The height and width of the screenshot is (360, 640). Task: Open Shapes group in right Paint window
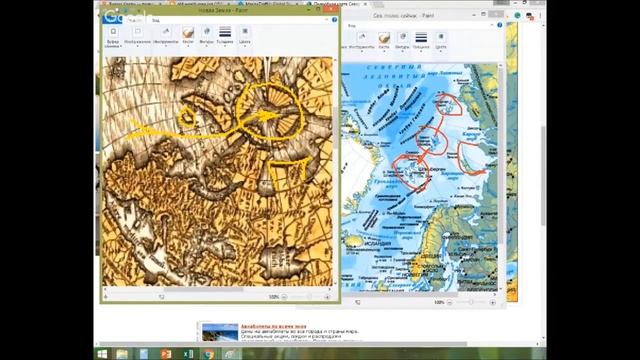[x=402, y=42]
